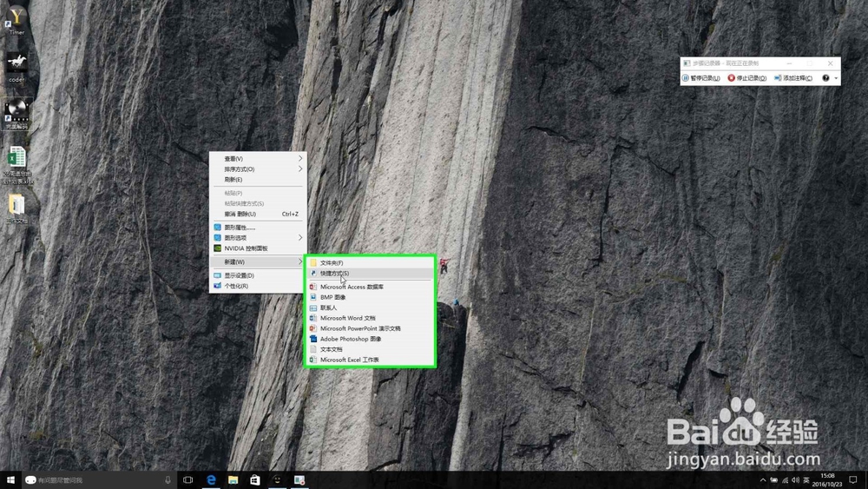Open the Action Center notifications icon
Viewport: 868px width, 489px height.
(853, 480)
